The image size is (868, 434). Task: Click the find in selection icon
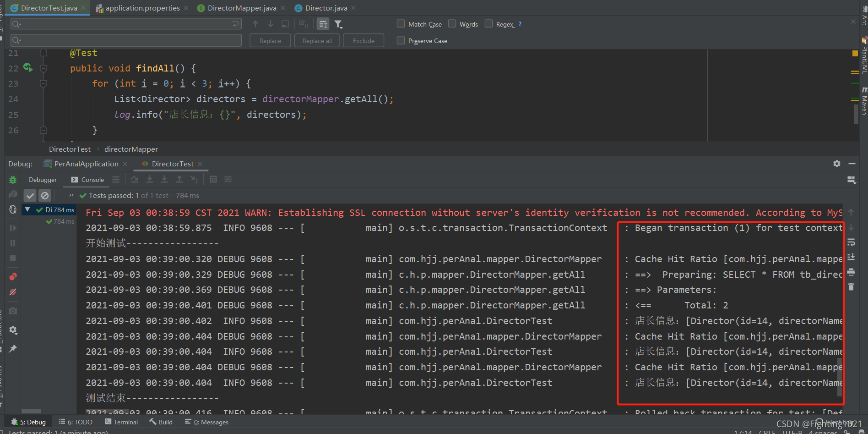(285, 24)
